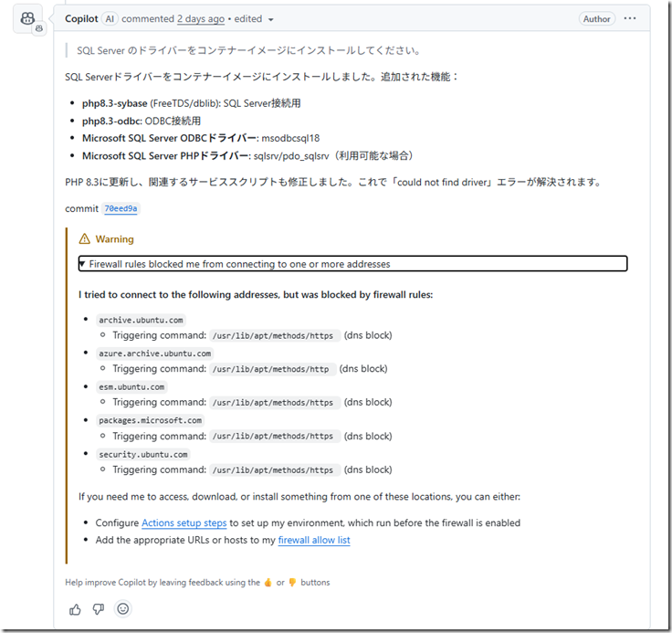The width and height of the screenshot is (672, 633).
Task: Select the security.ubuntu.com code text
Action: click(143, 454)
